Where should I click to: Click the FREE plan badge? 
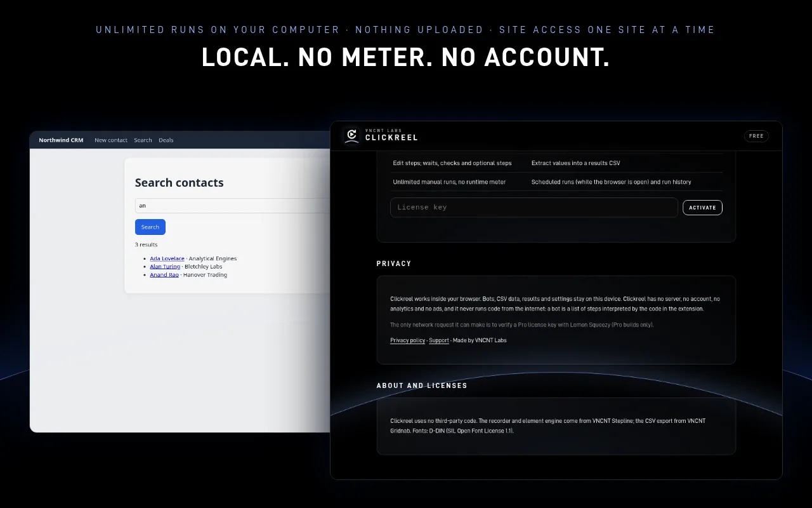point(756,136)
